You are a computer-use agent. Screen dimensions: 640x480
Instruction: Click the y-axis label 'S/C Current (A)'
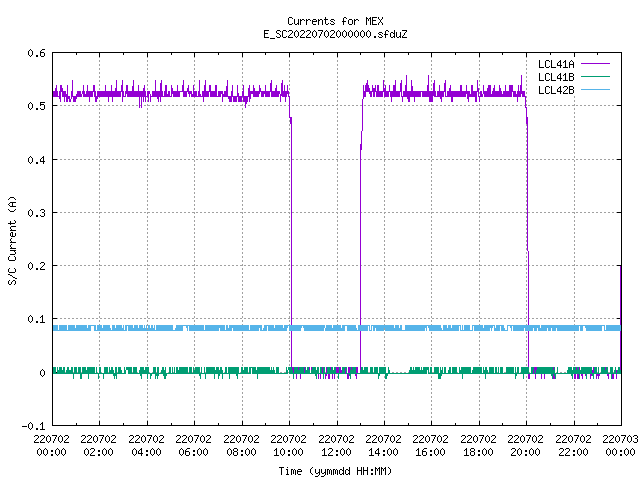(12, 240)
